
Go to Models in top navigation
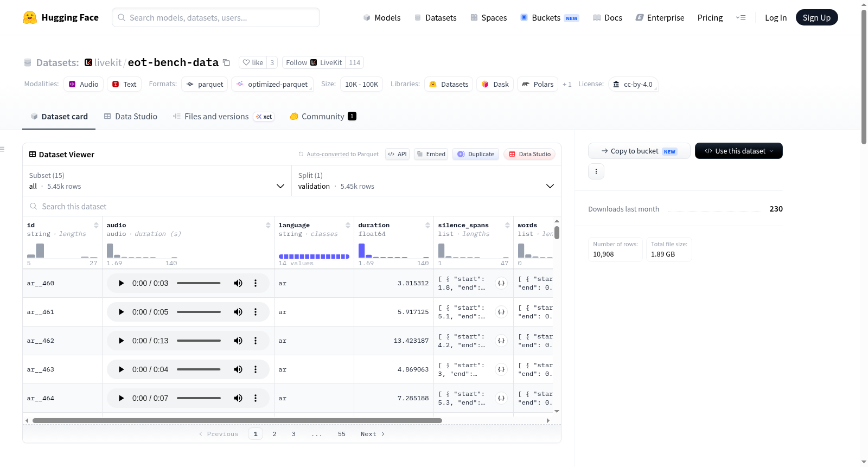pyautogui.click(x=382, y=18)
